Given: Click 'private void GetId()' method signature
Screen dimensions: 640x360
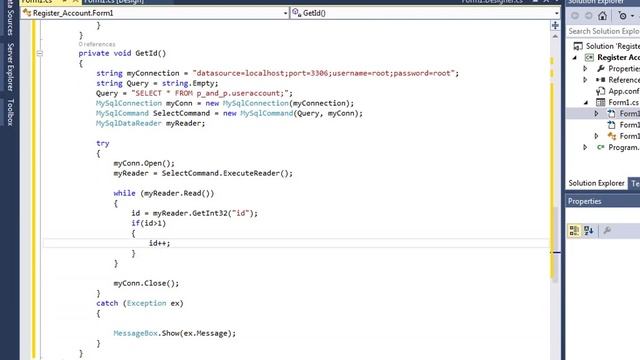Looking at the screenshot, I should 122,53.
